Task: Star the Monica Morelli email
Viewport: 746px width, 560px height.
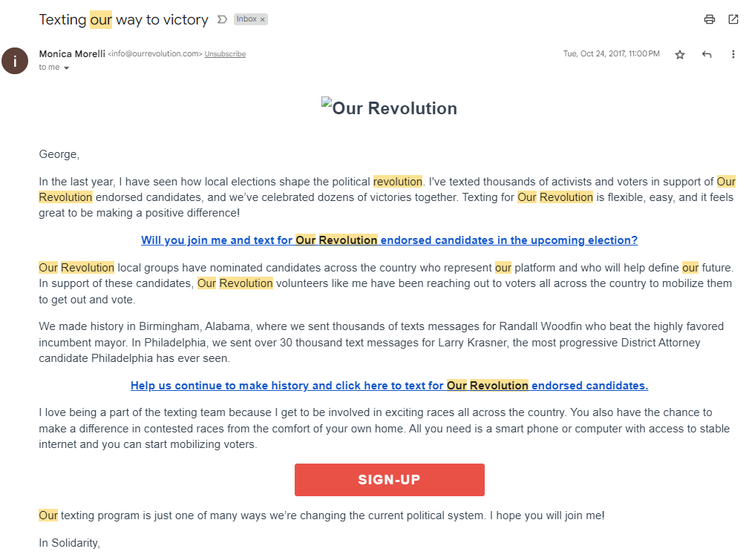Action: pyautogui.click(x=680, y=54)
